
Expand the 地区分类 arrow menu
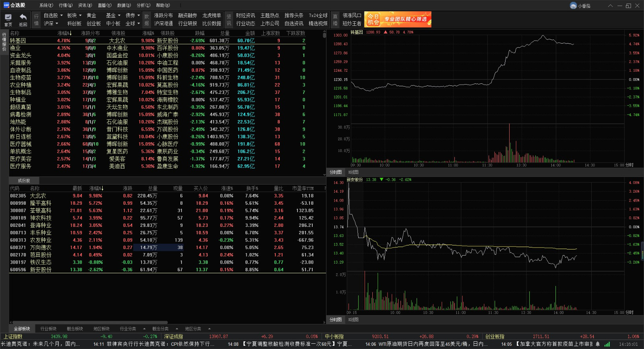point(209,329)
